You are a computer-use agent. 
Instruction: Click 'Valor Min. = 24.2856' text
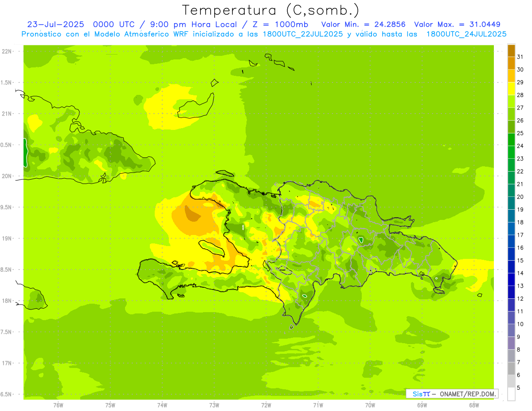364,24
